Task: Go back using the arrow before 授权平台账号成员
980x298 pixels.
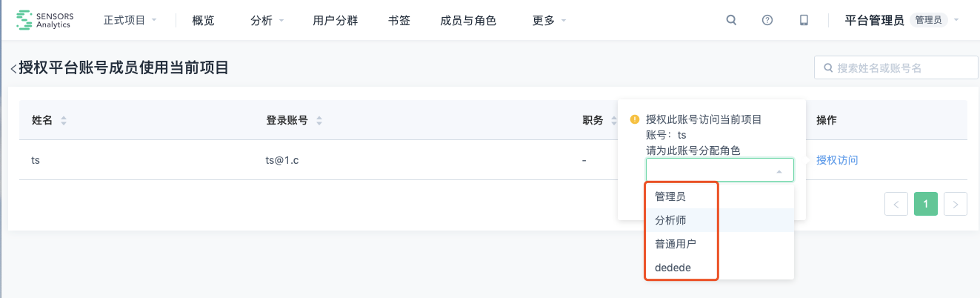Action: tap(13, 68)
